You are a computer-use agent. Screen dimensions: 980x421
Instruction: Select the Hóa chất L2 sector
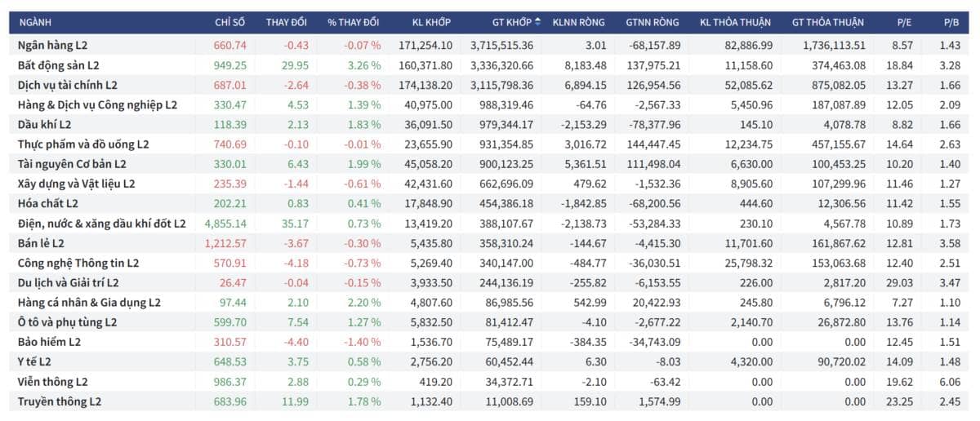coord(49,203)
